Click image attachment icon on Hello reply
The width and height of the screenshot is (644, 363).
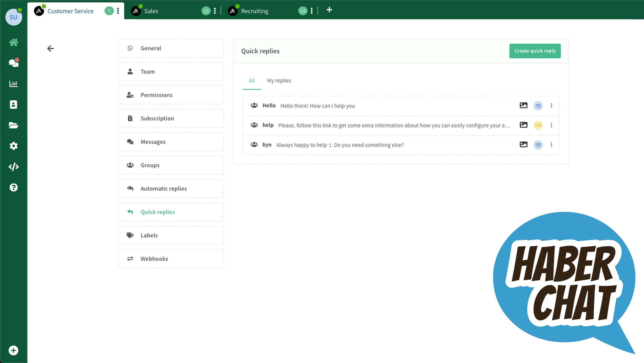pyautogui.click(x=523, y=105)
